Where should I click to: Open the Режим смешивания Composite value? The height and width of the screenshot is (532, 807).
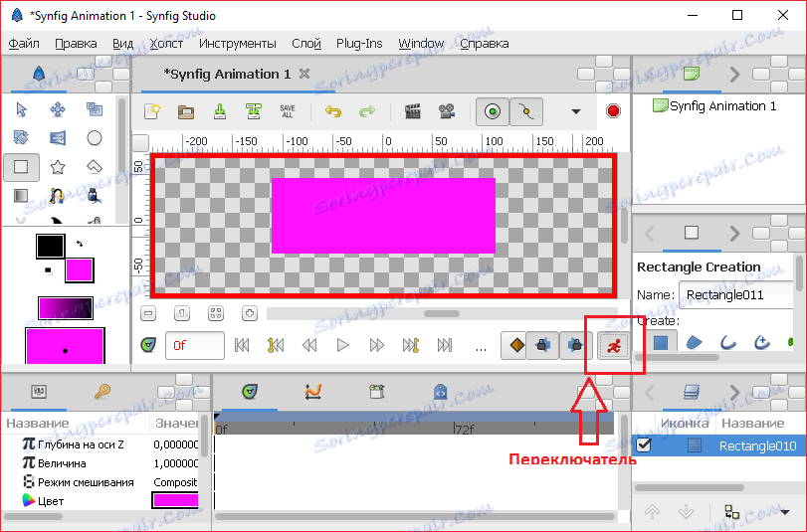(x=175, y=482)
